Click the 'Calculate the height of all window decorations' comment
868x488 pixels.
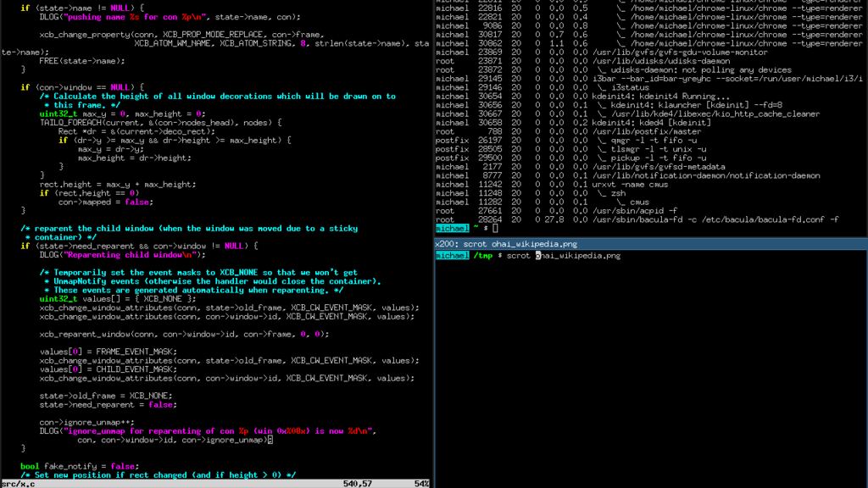pyautogui.click(x=218, y=97)
